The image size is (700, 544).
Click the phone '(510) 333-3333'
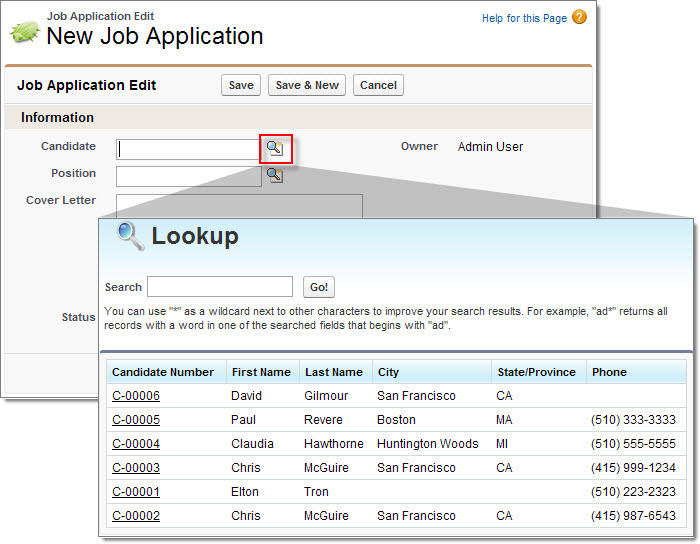pos(633,419)
